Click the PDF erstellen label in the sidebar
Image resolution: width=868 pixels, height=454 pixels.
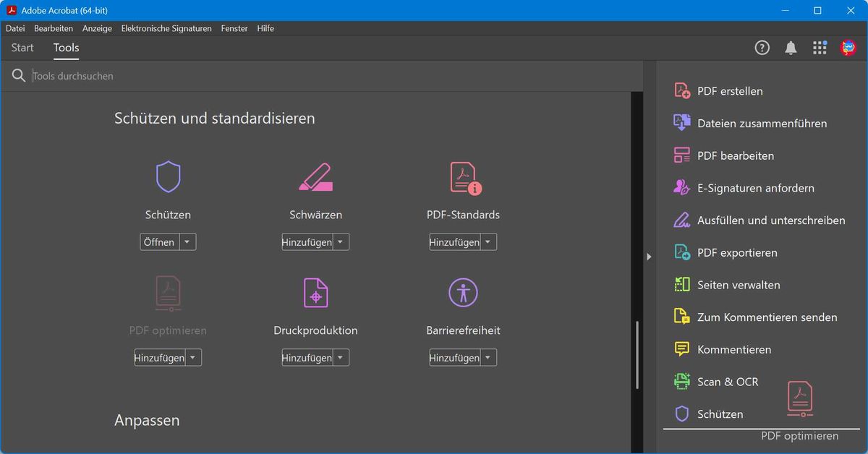(x=730, y=91)
